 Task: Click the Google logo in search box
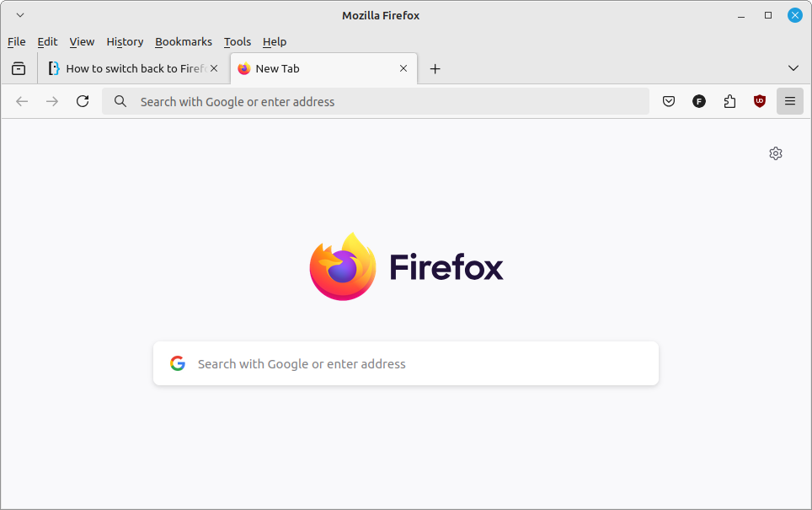[178, 363]
